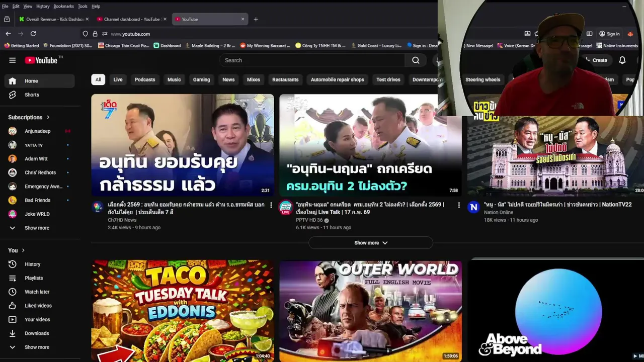644x362 pixels.
Task: Open the notifications bell
Action: pos(622,60)
